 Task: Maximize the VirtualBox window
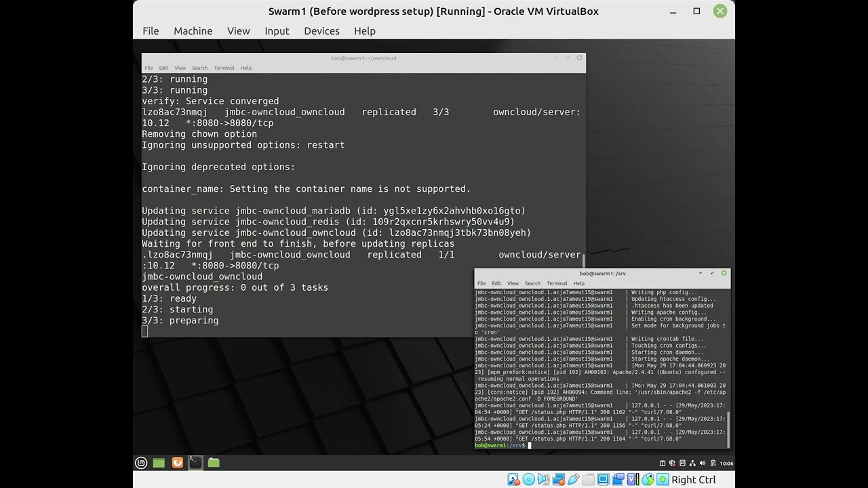tap(696, 11)
